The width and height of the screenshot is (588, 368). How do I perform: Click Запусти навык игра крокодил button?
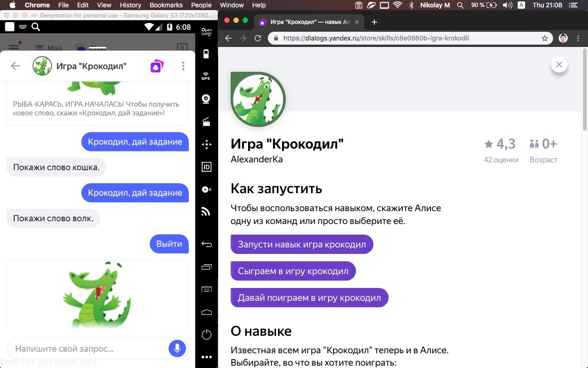(x=302, y=244)
